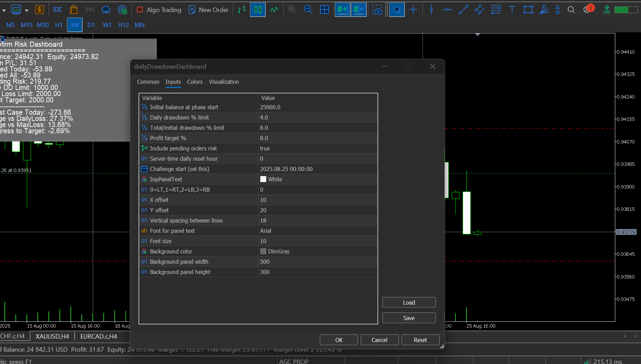This screenshot has width=641, height=364.
Task: Draw an equidistant channel
Action: [x=480, y=10]
